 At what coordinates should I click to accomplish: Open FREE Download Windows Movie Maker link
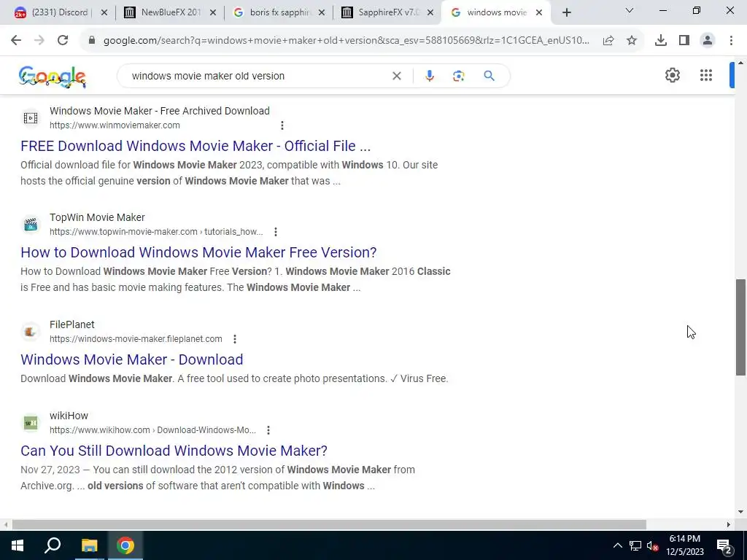click(196, 146)
